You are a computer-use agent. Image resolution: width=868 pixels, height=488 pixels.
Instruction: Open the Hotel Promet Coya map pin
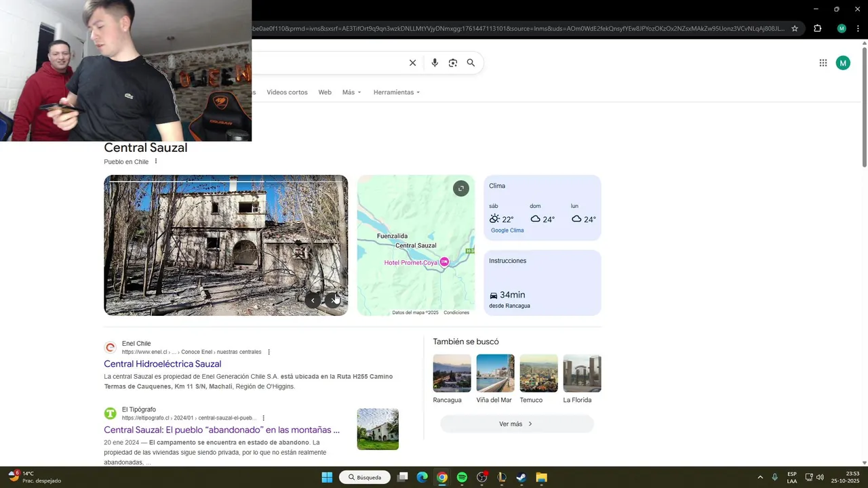[x=444, y=262]
